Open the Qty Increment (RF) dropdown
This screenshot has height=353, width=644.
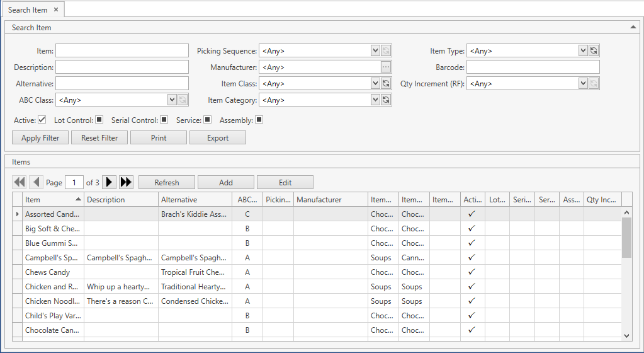pyautogui.click(x=583, y=83)
